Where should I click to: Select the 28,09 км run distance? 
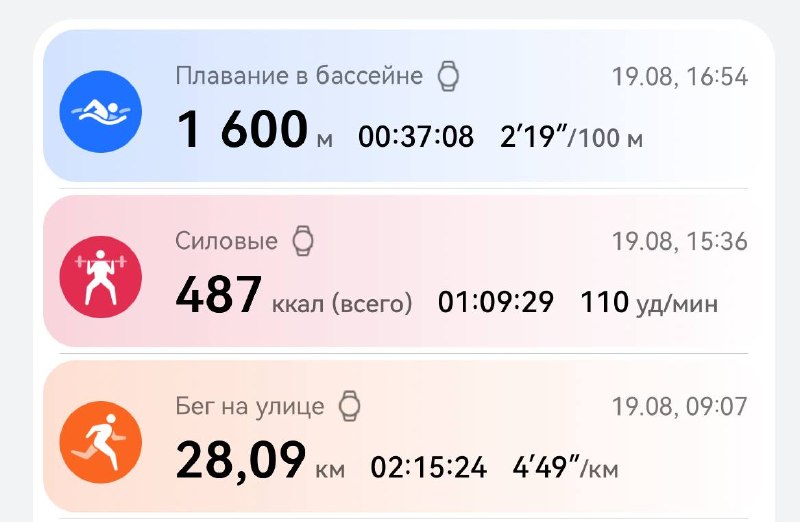[260, 460]
